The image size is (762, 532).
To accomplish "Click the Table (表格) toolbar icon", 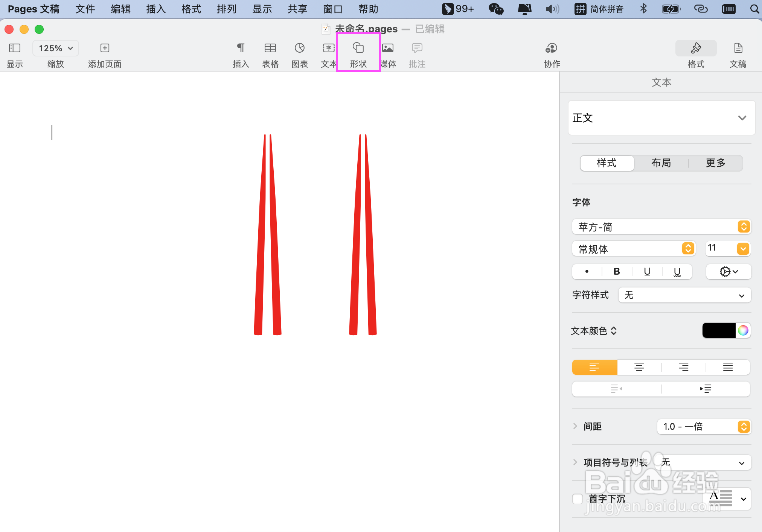I will point(270,48).
